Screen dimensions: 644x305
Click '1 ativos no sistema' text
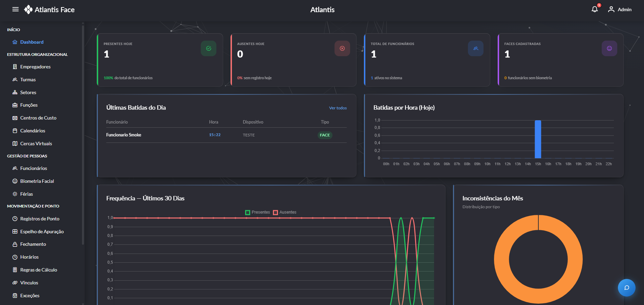[386, 78]
